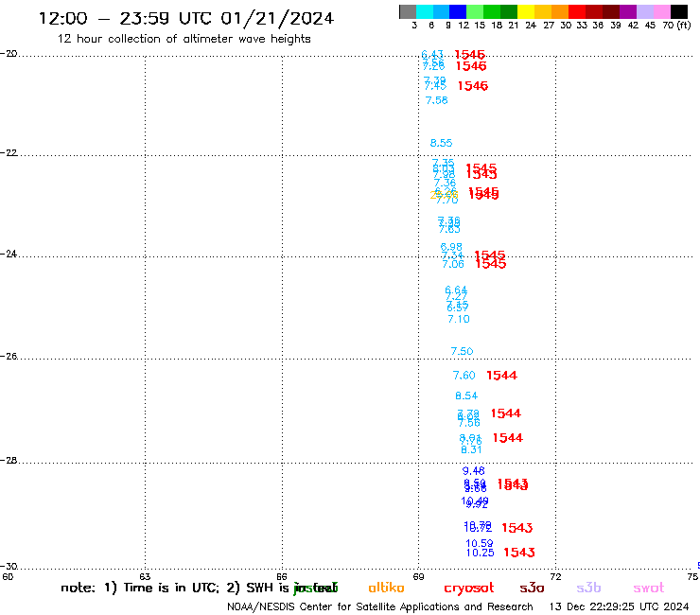Click the black swatch at the end of the color scale
Image resolution: width=700 pixels, height=615 pixels.
(679, 12)
